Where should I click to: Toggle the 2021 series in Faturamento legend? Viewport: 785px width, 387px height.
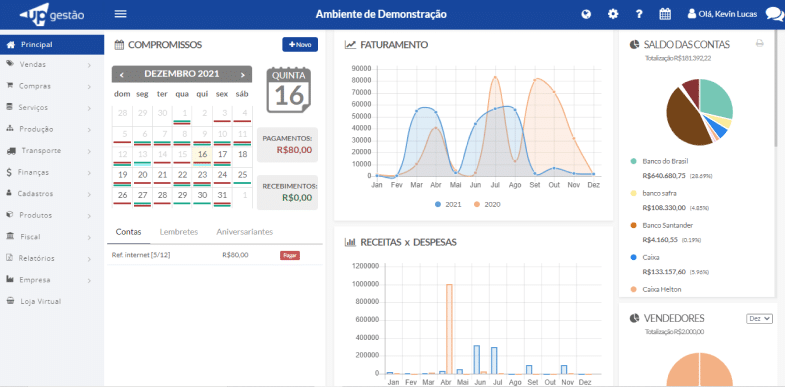point(448,204)
